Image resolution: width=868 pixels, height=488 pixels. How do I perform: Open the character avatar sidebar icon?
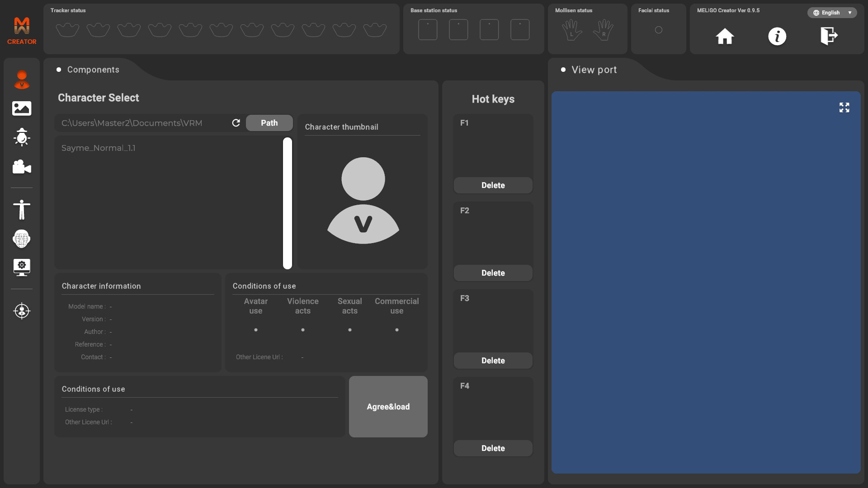pyautogui.click(x=22, y=80)
